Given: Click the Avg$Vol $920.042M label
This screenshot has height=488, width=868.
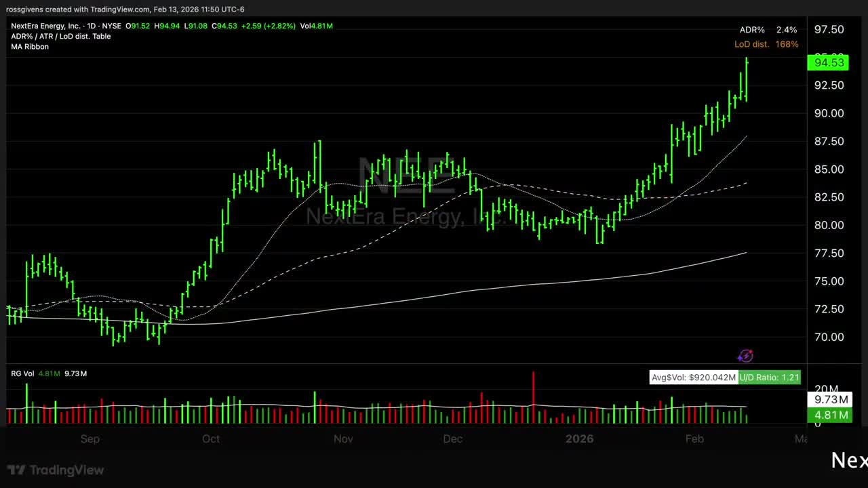Looking at the screenshot, I should [693, 378].
